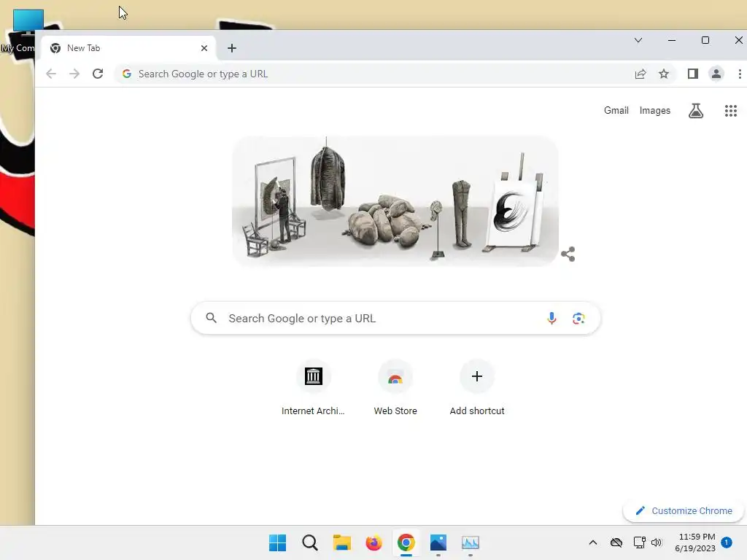Bookmark this tab with the star icon
The image size is (747, 560).
click(664, 74)
